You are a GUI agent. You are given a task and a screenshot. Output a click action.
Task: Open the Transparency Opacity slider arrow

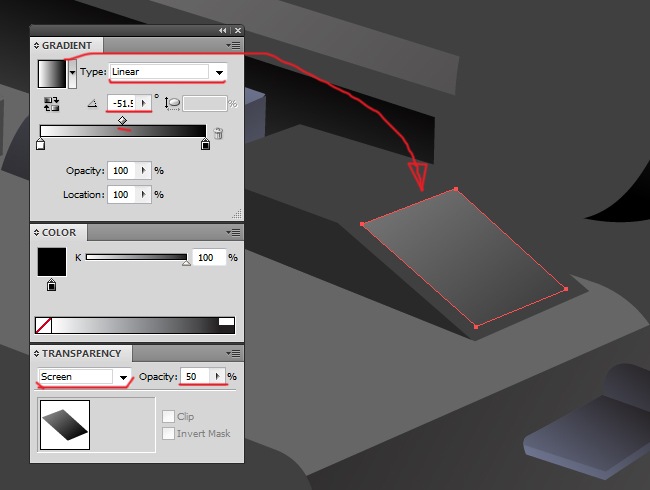click(x=217, y=376)
